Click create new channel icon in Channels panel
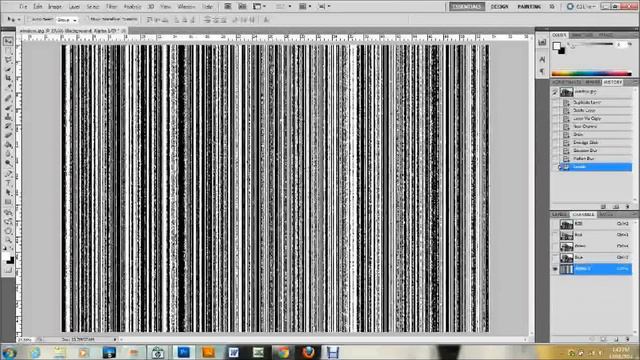 click(x=616, y=339)
